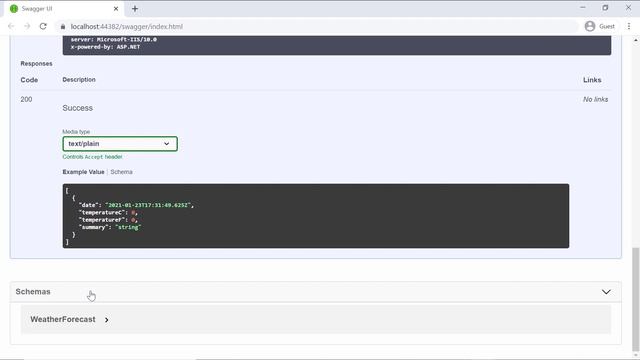Click the summary string value in JSON
This screenshot has height=360, width=640.
pyautogui.click(x=128, y=227)
